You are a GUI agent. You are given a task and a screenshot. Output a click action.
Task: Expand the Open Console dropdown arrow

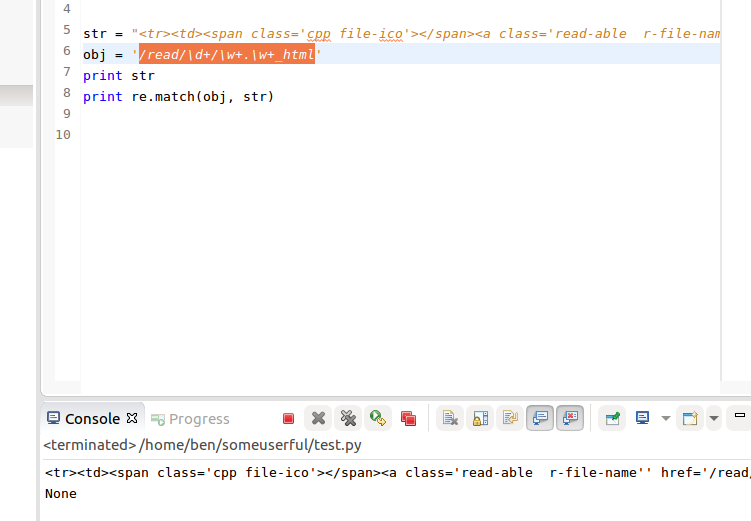pos(714,418)
